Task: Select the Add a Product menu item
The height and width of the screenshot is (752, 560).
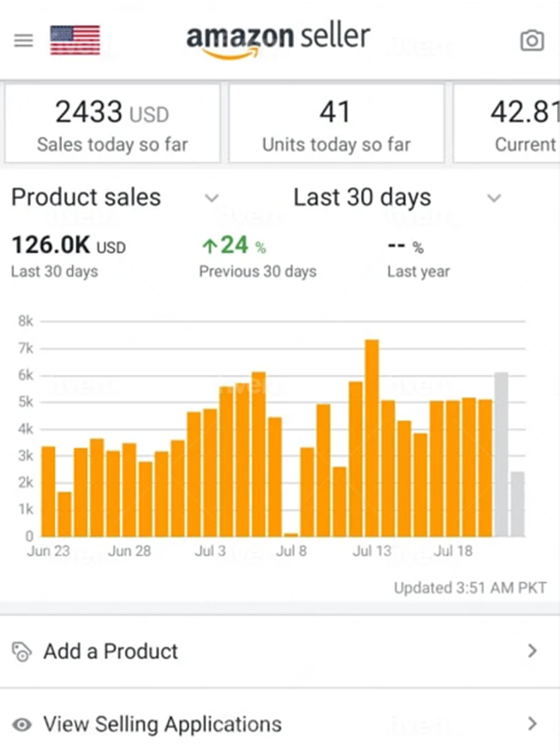Action: coord(111,651)
